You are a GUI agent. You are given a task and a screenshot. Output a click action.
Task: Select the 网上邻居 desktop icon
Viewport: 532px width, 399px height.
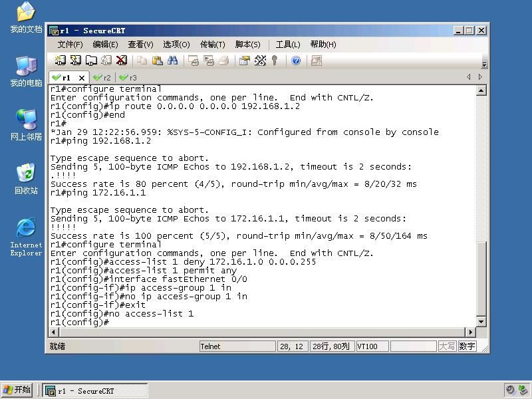26,125
